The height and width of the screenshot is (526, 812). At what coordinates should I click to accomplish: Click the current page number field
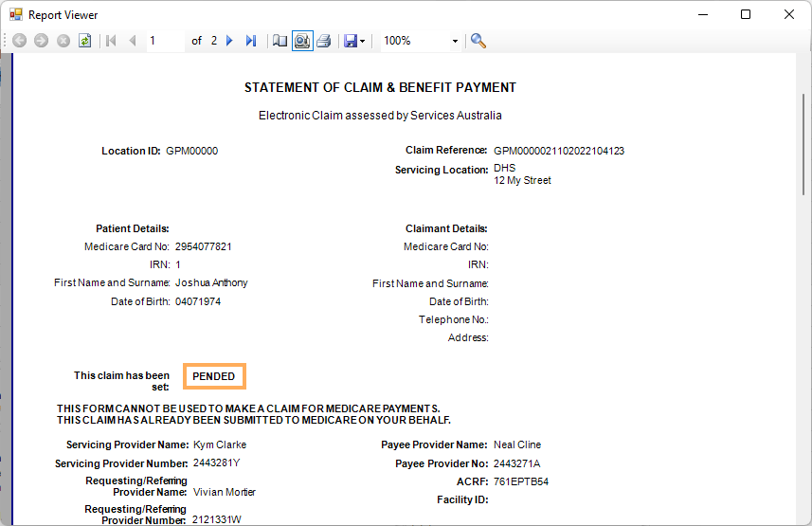click(165, 41)
